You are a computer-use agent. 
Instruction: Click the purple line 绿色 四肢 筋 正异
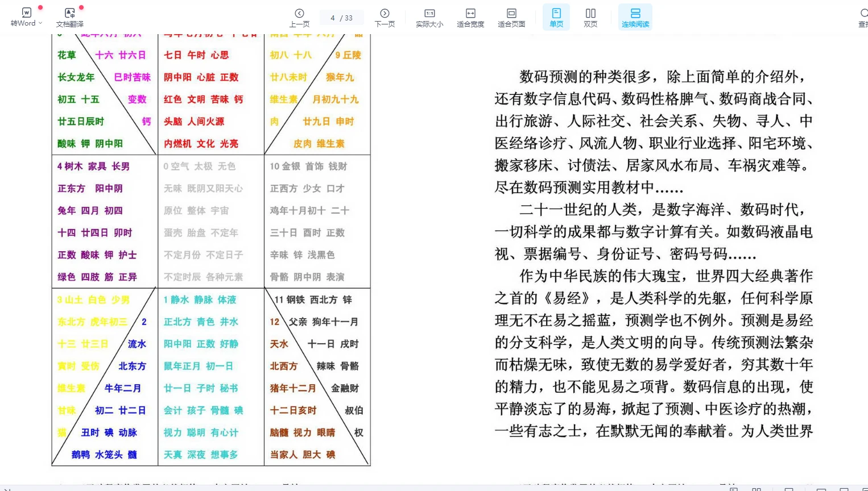(x=97, y=277)
